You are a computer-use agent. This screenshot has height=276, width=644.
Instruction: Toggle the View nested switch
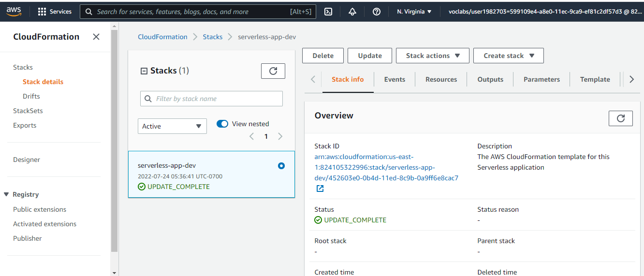pyautogui.click(x=222, y=124)
